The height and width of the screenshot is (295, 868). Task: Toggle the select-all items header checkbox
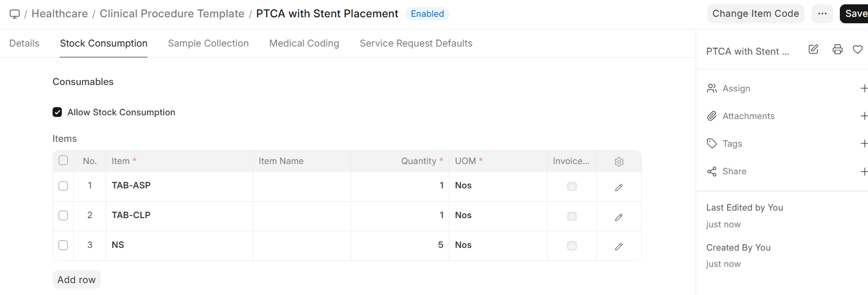tap(63, 161)
